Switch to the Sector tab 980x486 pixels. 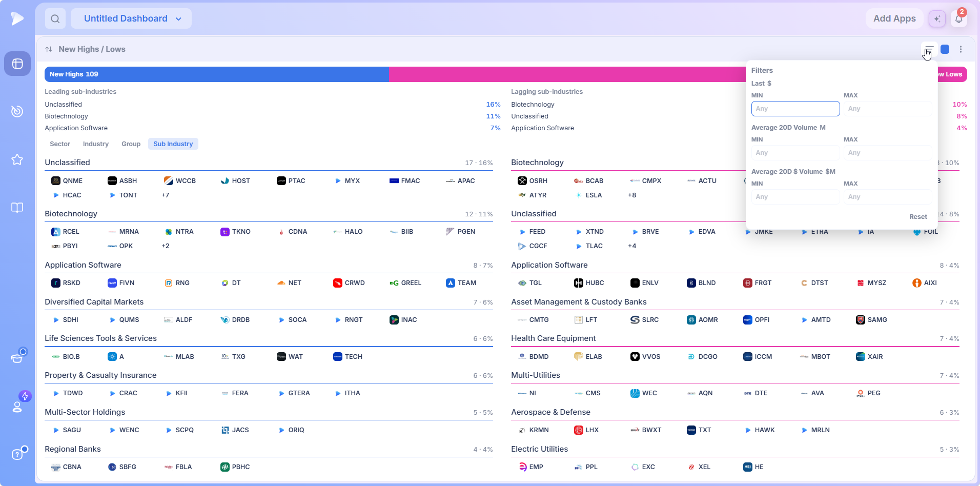click(60, 144)
